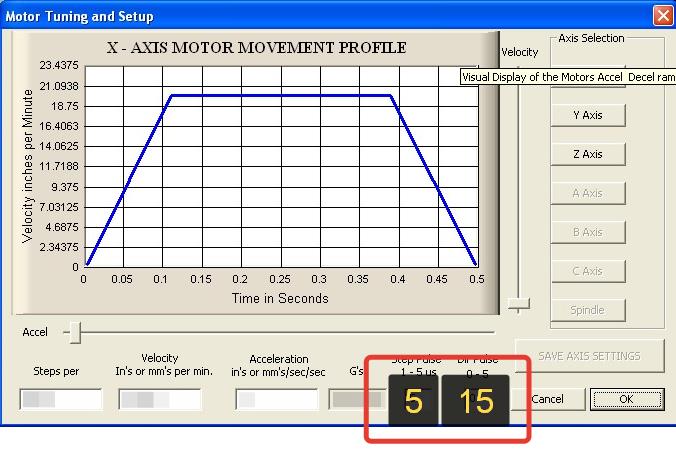Click the 'Time in Seconds' axis label

[280, 298]
